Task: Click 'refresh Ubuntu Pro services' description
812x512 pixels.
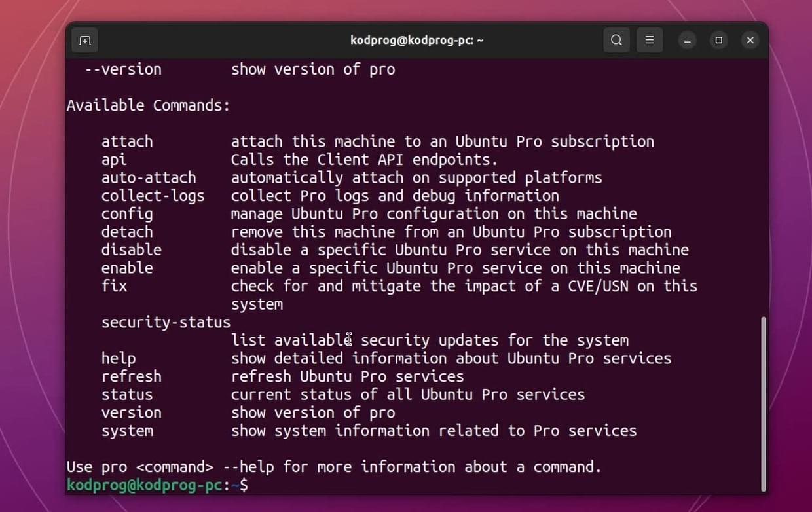Action: pyautogui.click(x=348, y=376)
